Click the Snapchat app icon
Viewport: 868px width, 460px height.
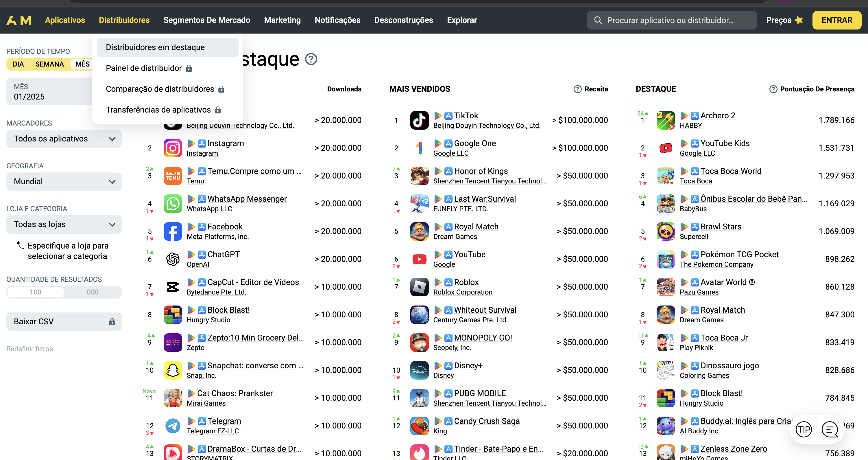173,370
